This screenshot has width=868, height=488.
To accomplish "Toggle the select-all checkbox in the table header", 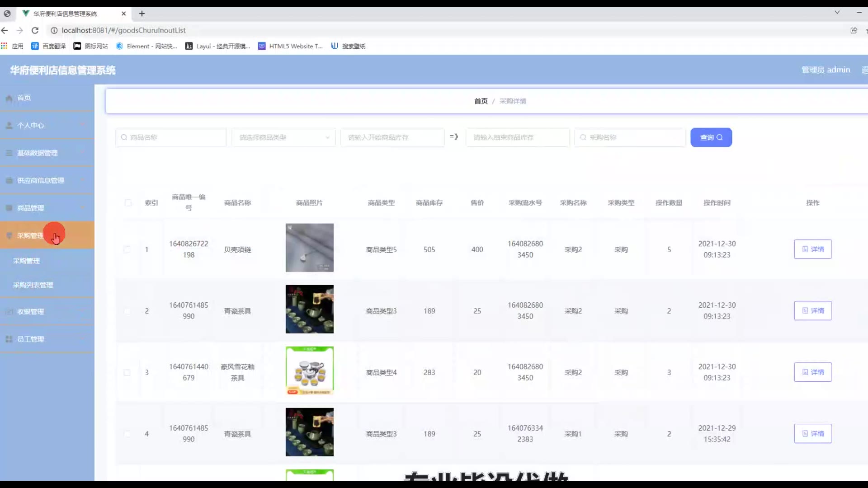I will click(128, 203).
